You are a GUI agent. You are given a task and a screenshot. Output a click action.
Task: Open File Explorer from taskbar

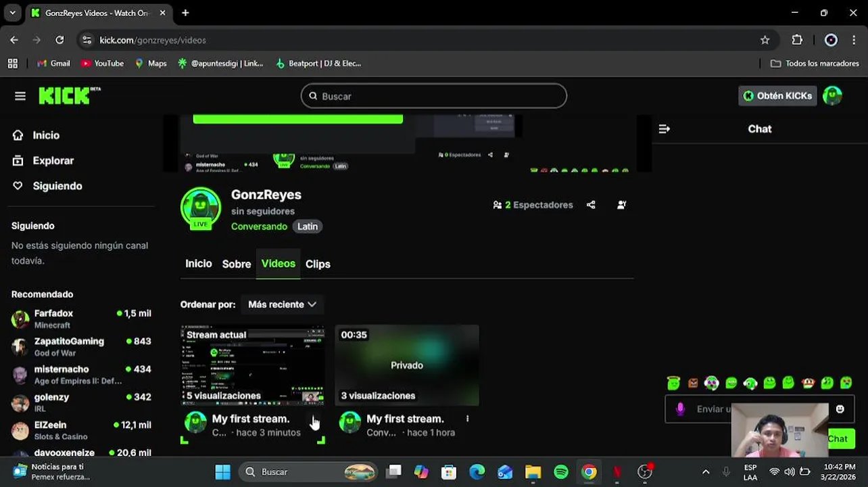coord(533,471)
